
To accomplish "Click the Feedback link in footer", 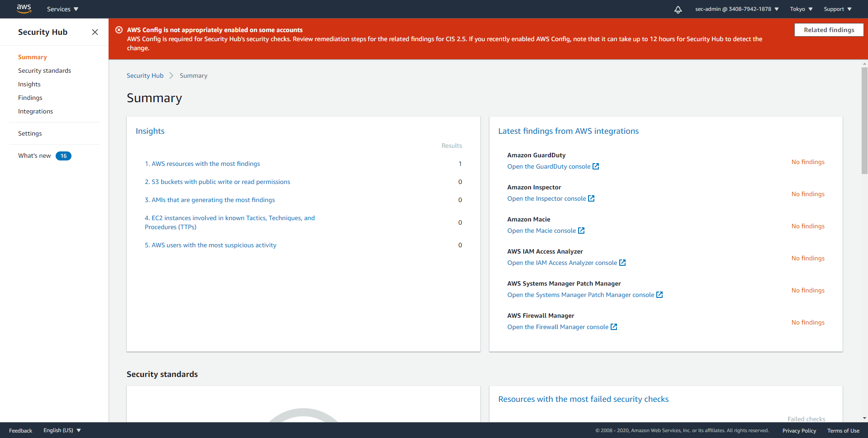I will click(x=20, y=431).
